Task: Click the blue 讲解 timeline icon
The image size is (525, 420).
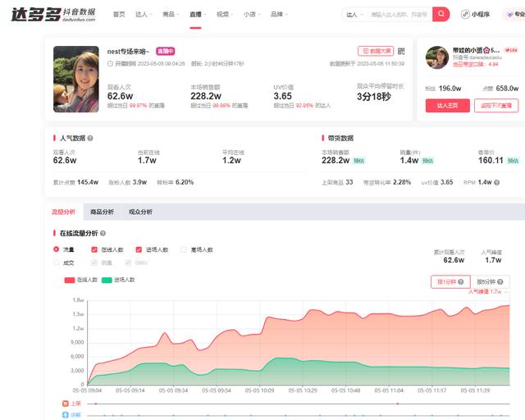Action: [66, 415]
